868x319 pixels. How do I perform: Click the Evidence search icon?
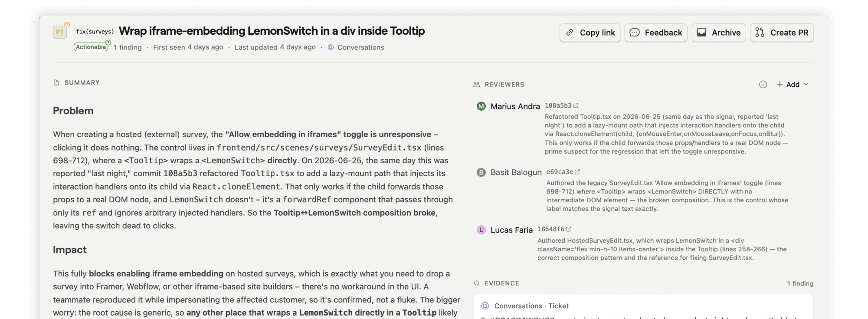(x=477, y=283)
